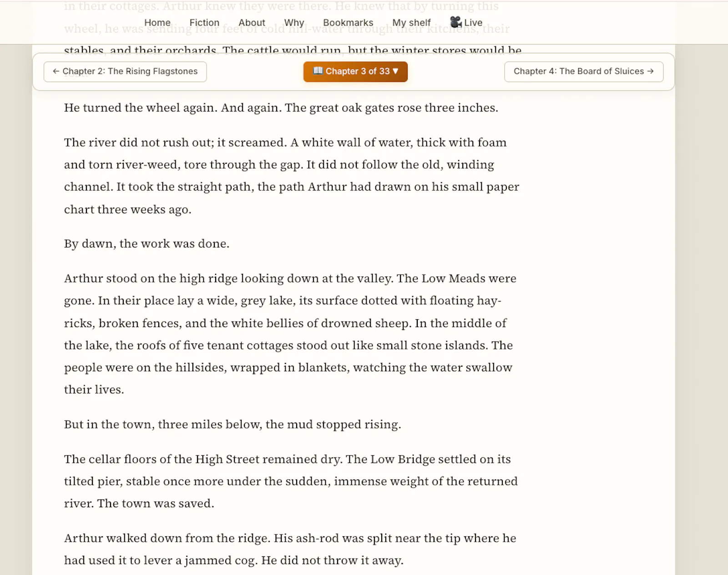Open My shelf from the navigation
This screenshot has height=575, width=728.
(x=411, y=23)
